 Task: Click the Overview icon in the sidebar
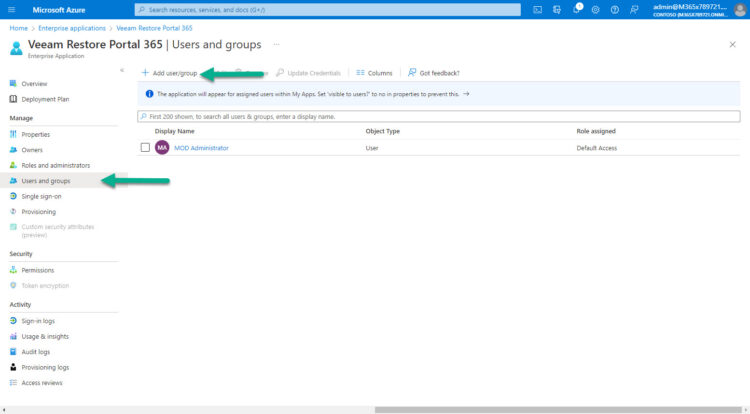pos(13,84)
